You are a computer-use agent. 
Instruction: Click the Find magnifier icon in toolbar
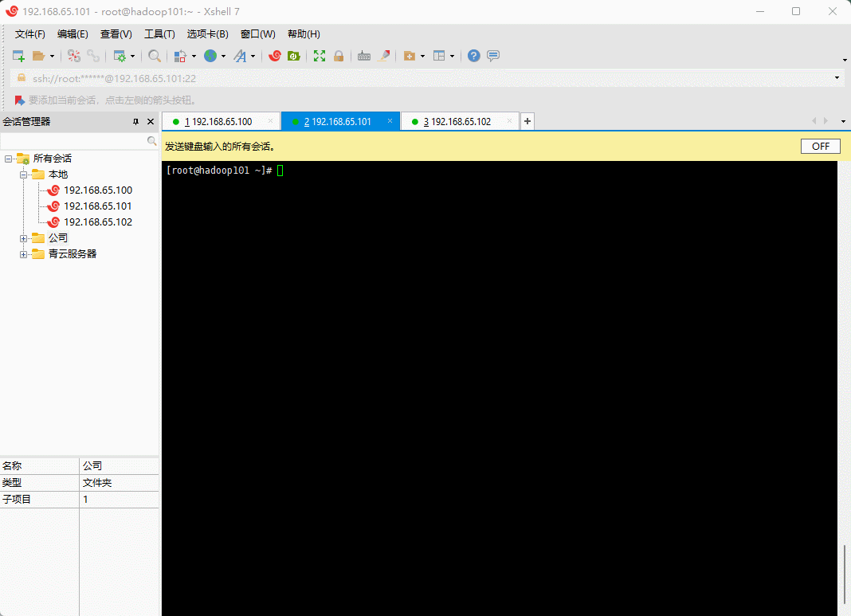click(x=155, y=56)
